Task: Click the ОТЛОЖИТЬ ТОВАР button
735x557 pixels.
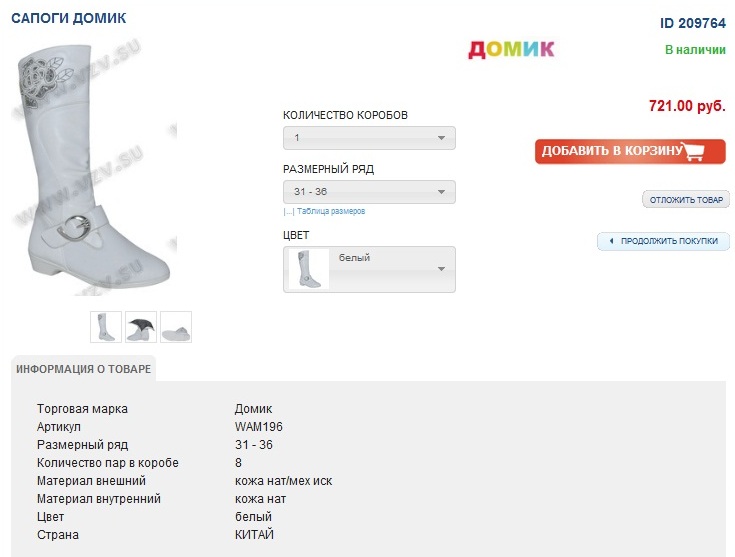Action: click(x=686, y=200)
